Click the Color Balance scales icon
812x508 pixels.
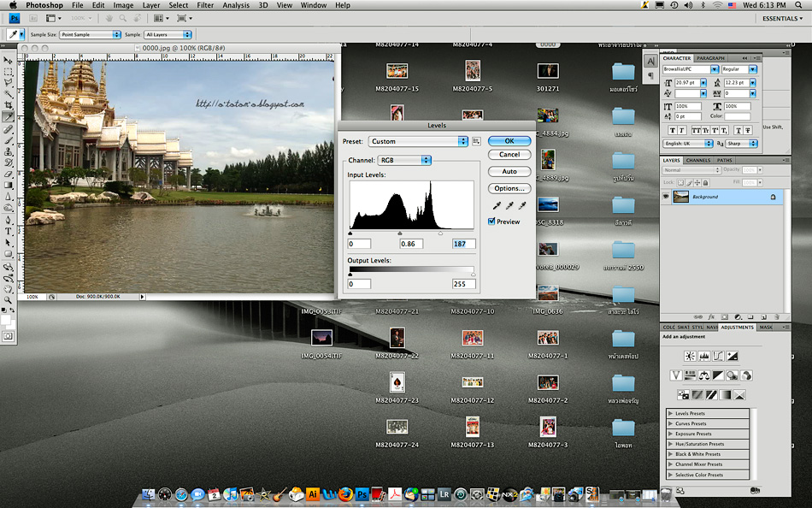703,375
